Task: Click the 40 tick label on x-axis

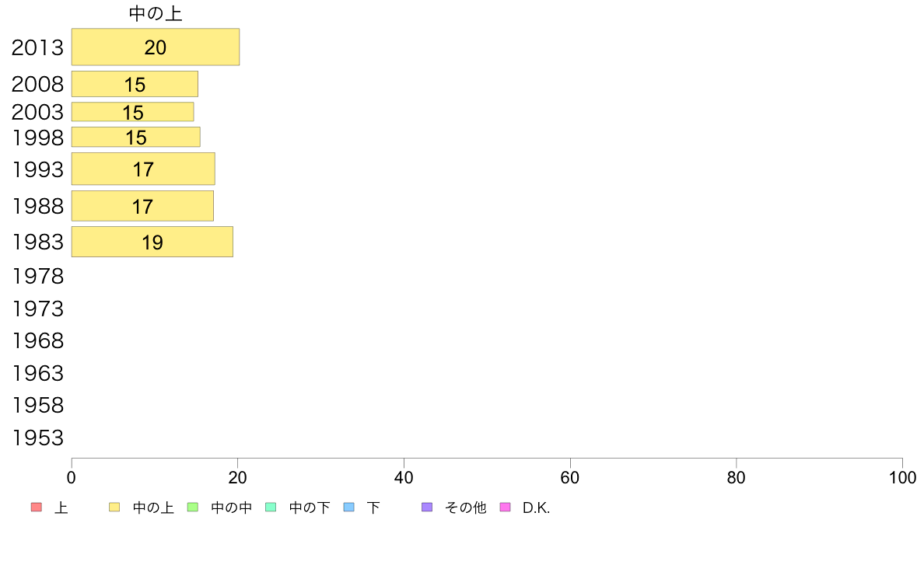Action: pyautogui.click(x=404, y=478)
